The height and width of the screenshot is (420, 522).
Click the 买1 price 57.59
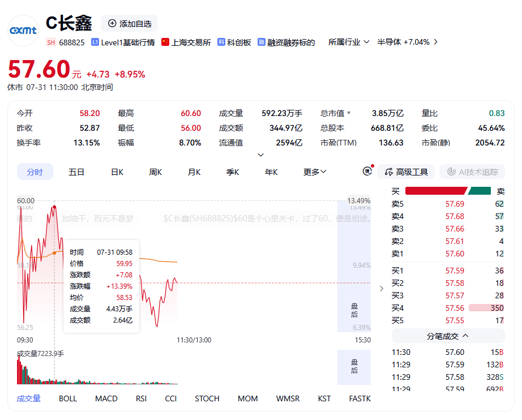point(455,271)
